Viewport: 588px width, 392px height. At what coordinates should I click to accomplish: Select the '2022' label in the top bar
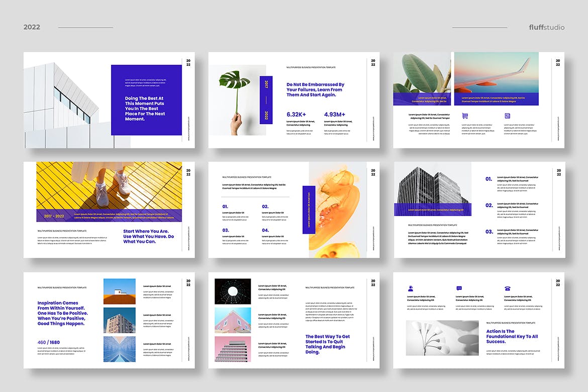coord(31,27)
